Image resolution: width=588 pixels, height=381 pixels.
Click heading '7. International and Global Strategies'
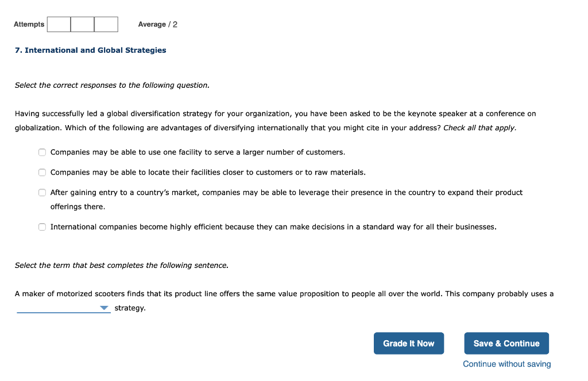click(x=90, y=50)
